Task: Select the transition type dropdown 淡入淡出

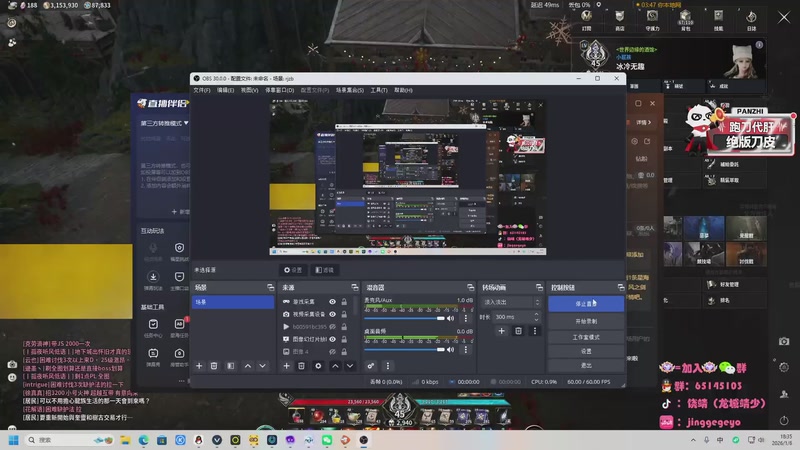Action: point(511,302)
